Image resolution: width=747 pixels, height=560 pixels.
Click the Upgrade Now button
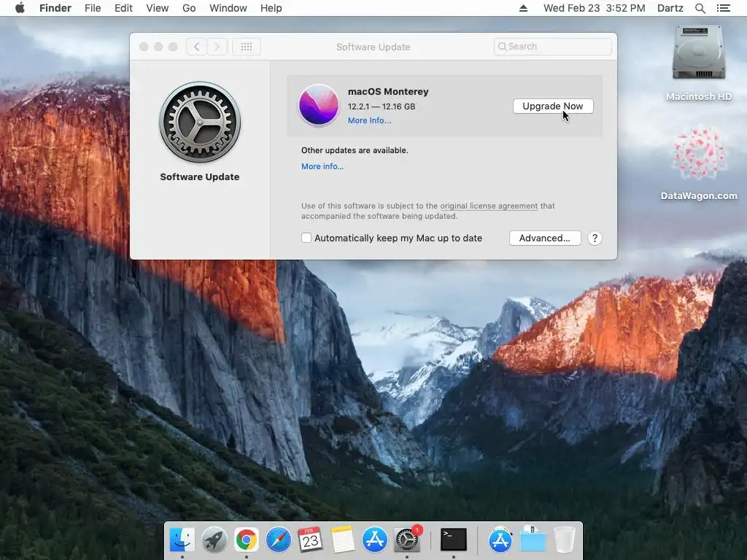pos(553,106)
